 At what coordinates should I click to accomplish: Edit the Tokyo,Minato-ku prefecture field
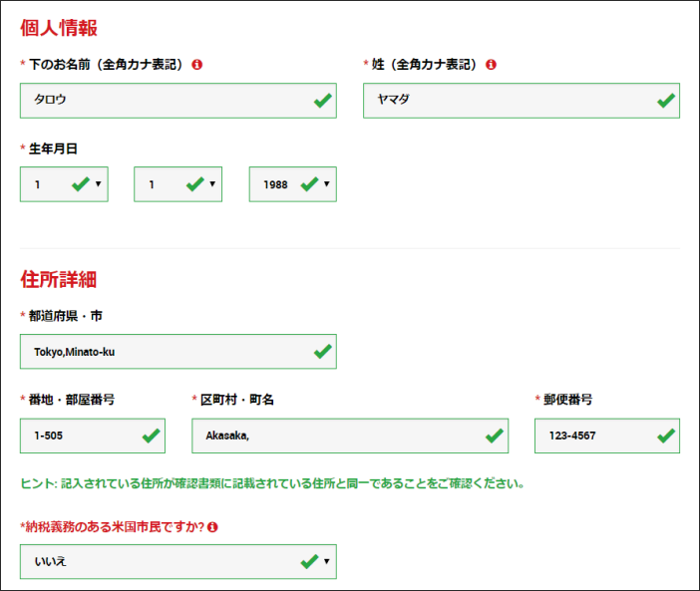[178, 352]
